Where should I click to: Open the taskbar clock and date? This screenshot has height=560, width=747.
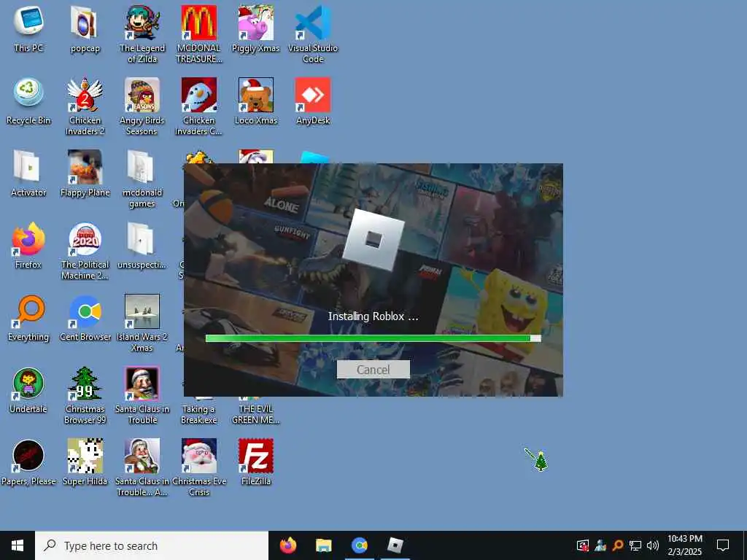(684, 545)
